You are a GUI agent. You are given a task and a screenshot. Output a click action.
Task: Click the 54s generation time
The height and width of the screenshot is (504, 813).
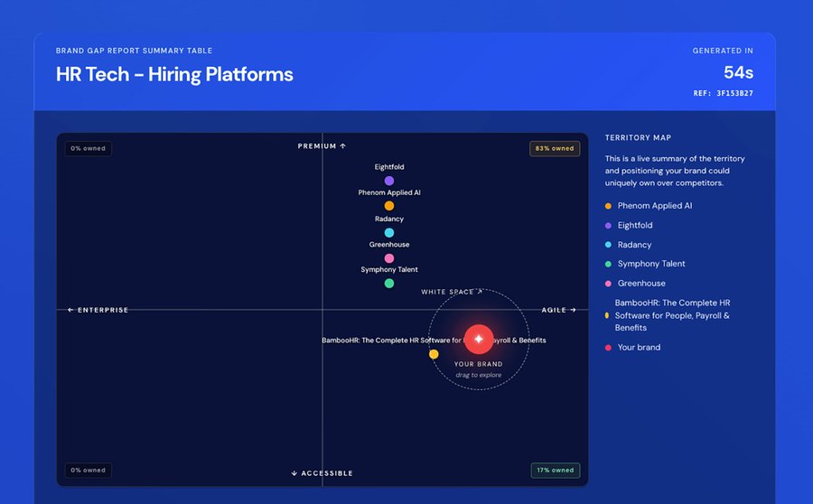pos(738,72)
